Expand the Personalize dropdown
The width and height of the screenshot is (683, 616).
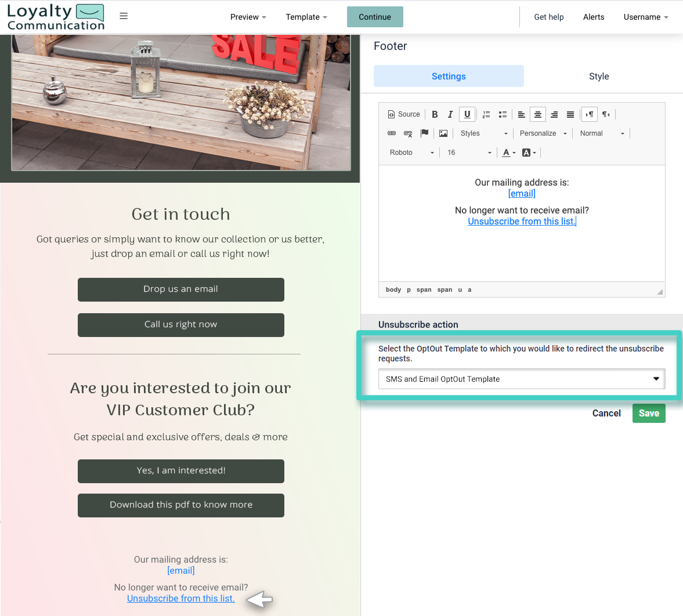click(542, 133)
